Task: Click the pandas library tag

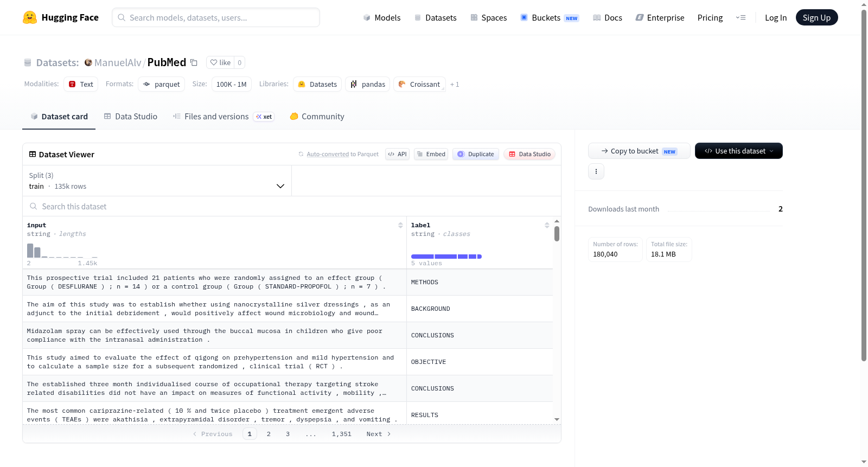Action: (x=367, y=84)
